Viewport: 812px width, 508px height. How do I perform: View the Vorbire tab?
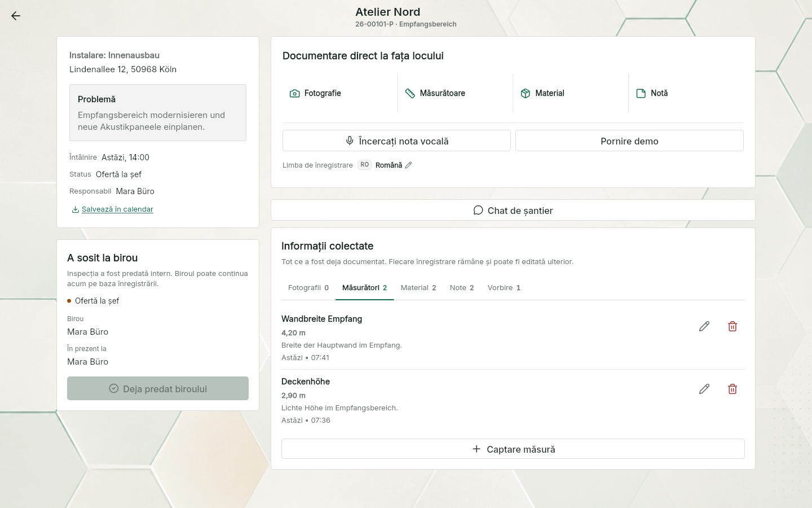click(504, 288)
